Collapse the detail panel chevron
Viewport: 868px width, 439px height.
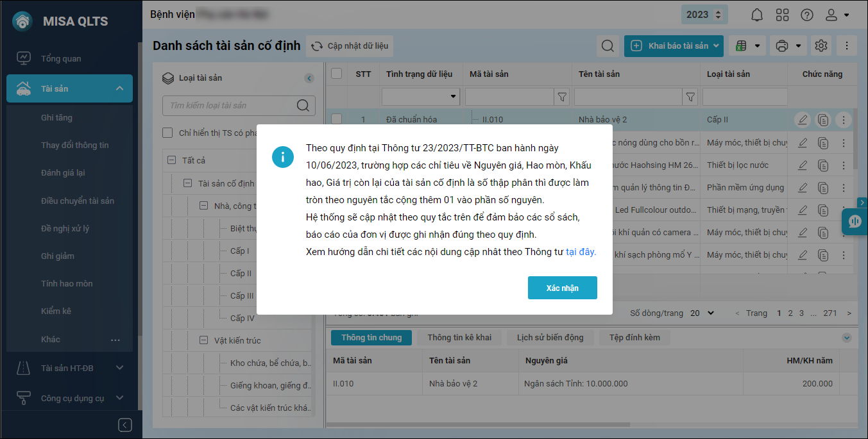[846, 338]
